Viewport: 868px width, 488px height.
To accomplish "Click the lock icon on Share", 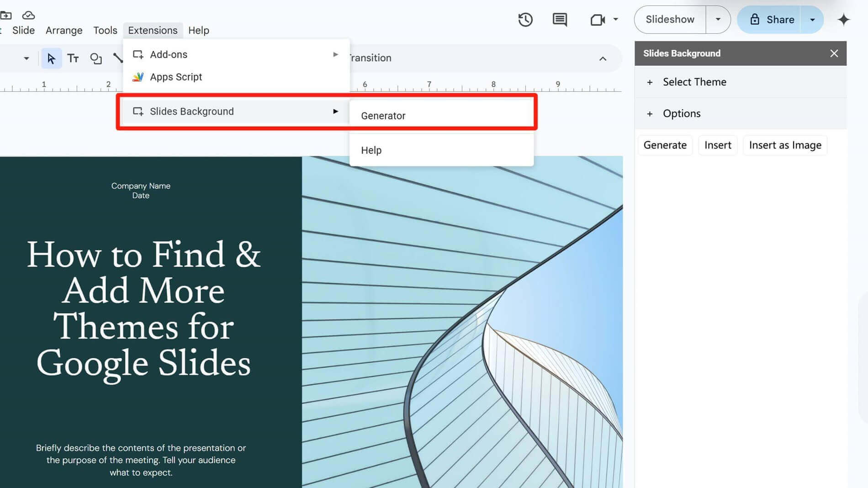I will click(755, 19).
